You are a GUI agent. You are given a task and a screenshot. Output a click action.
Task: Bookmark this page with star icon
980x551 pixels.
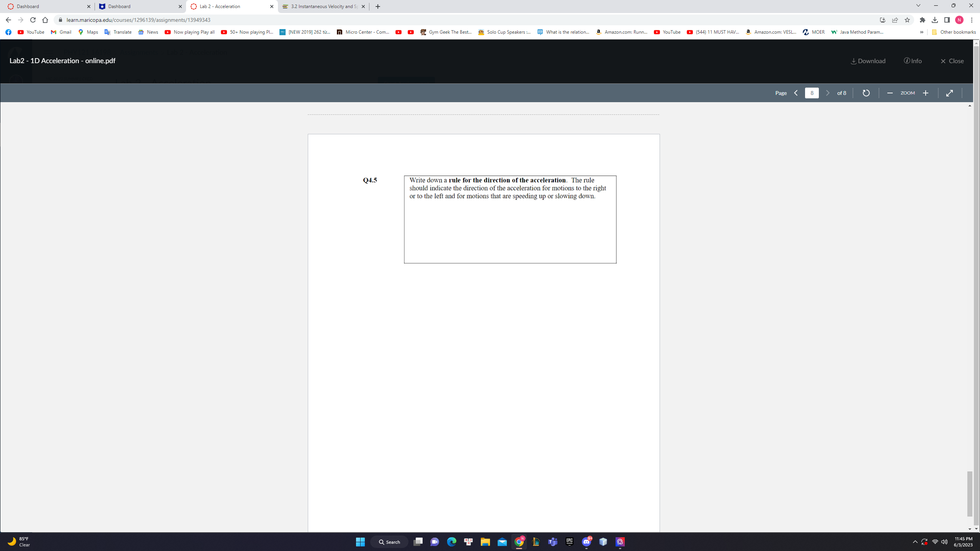907,20
